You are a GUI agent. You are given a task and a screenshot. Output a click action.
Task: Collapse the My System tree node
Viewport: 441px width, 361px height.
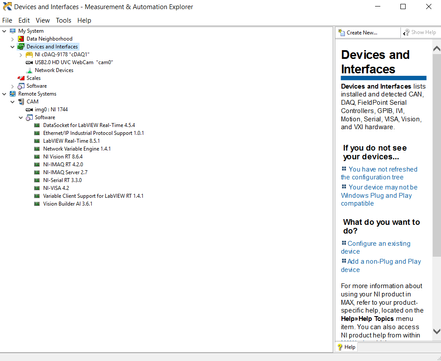coord(4,31)
